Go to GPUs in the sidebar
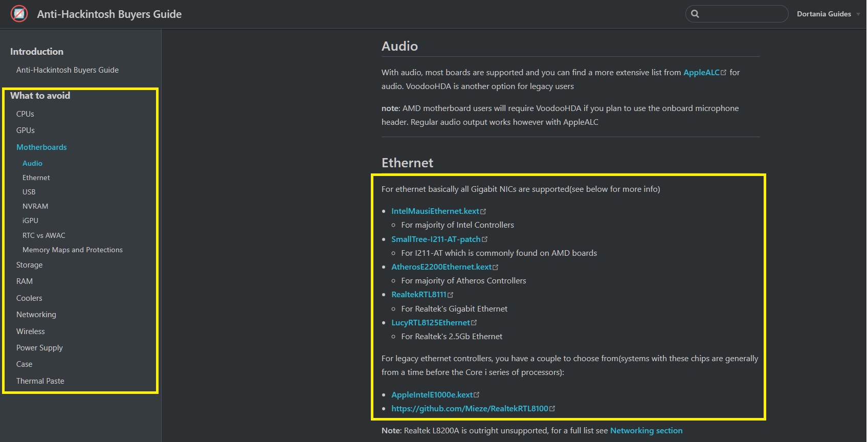This screenshot has height=442, width=868. click(x=26, y=130)
